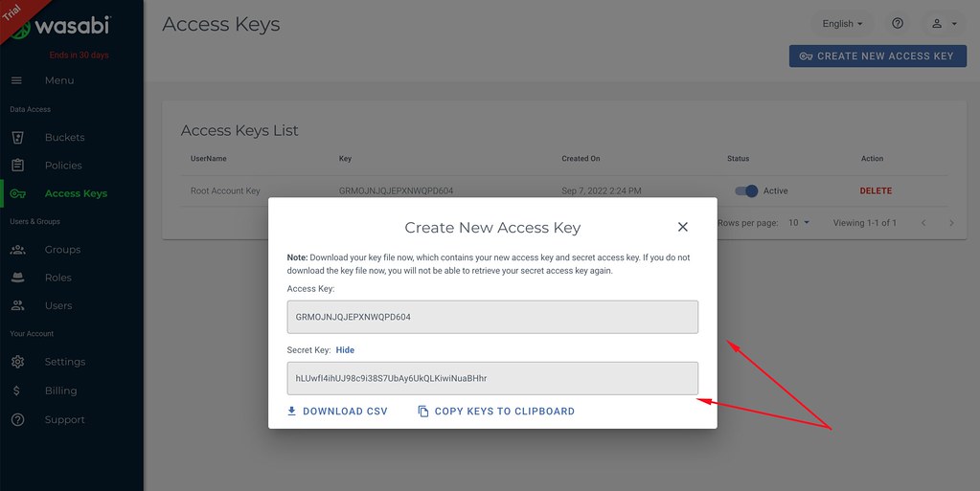Viewport: 980px width, 491px height.
Task: Toggle the Root Account Key Active switch
Action: point(746,191)
